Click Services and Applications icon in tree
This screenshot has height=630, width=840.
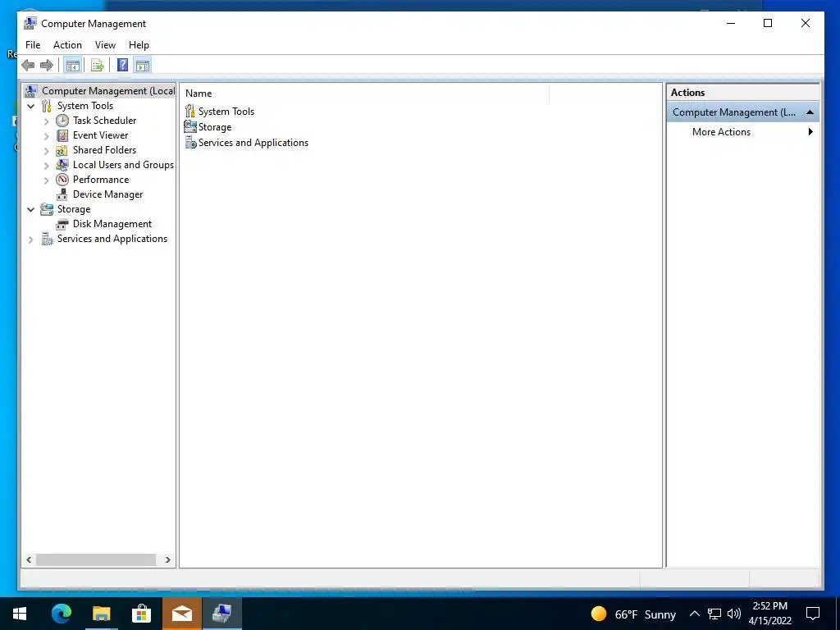(x=47, y=239)
